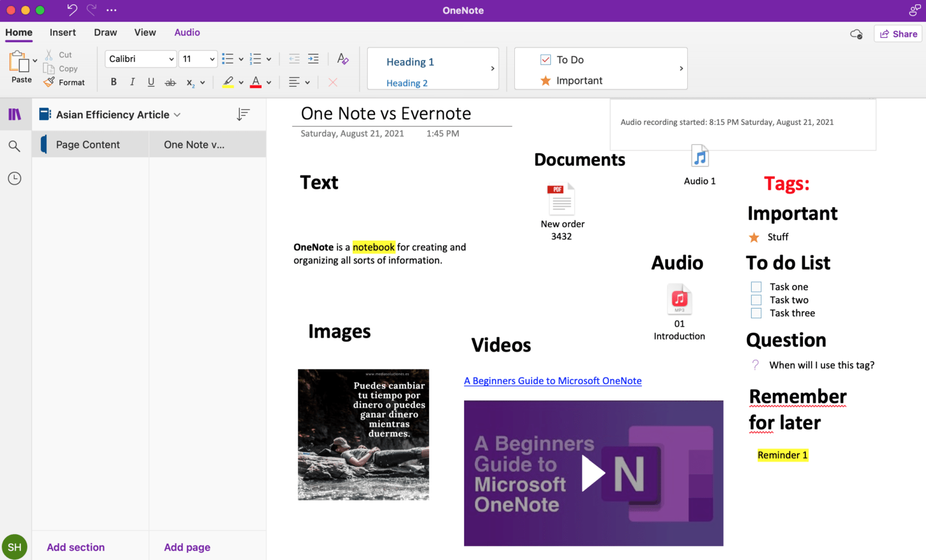Open the notebook library sidebar icon
The width and height of the screenshot is (926, 560).
(14, 114)
